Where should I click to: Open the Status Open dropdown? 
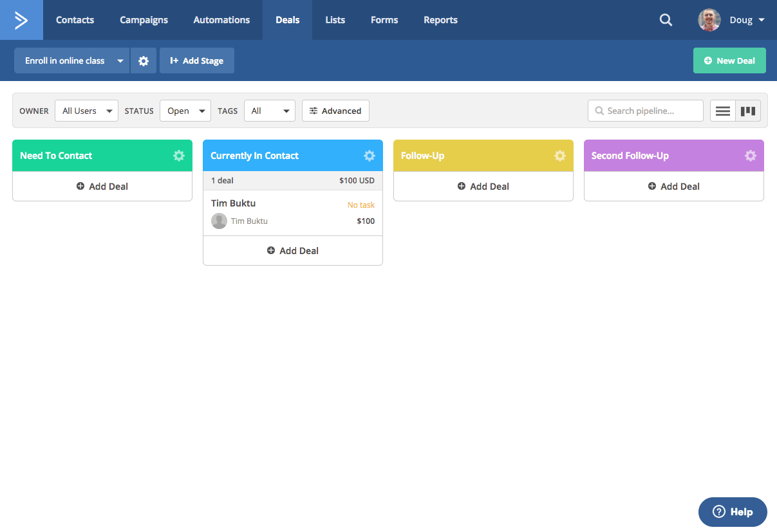point(185,111)
